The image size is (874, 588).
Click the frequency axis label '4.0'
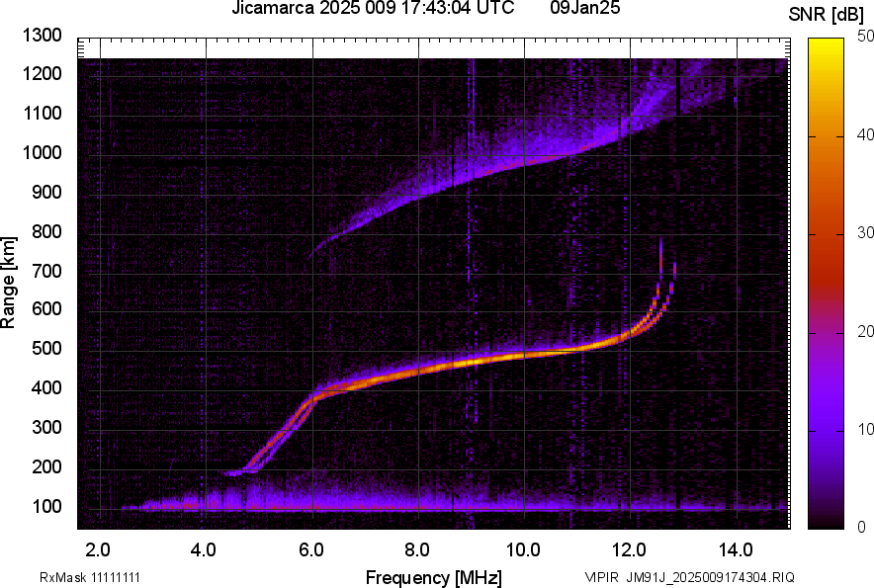click(204, 549)
